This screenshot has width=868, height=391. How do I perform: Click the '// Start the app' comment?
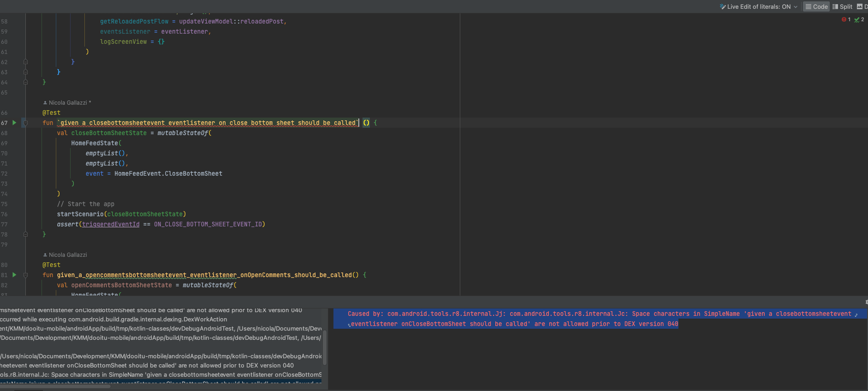point(86,204)
